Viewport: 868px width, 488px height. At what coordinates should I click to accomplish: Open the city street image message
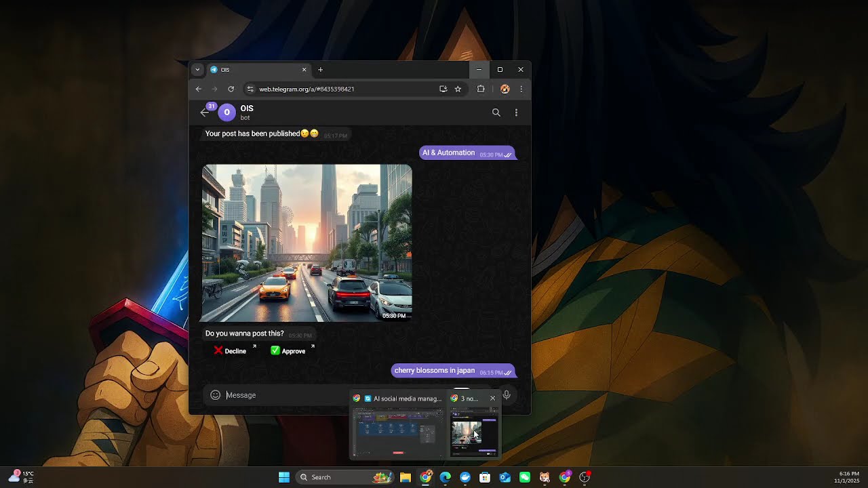307,243
